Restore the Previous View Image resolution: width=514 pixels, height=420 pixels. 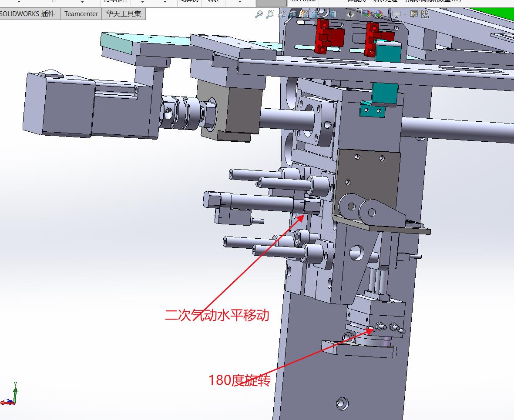click(282, 15)
